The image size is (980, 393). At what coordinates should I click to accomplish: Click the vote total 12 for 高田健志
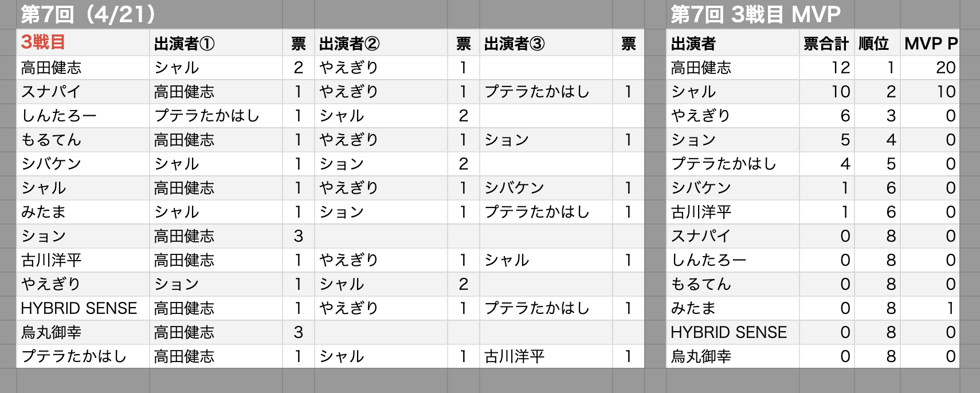826,68
